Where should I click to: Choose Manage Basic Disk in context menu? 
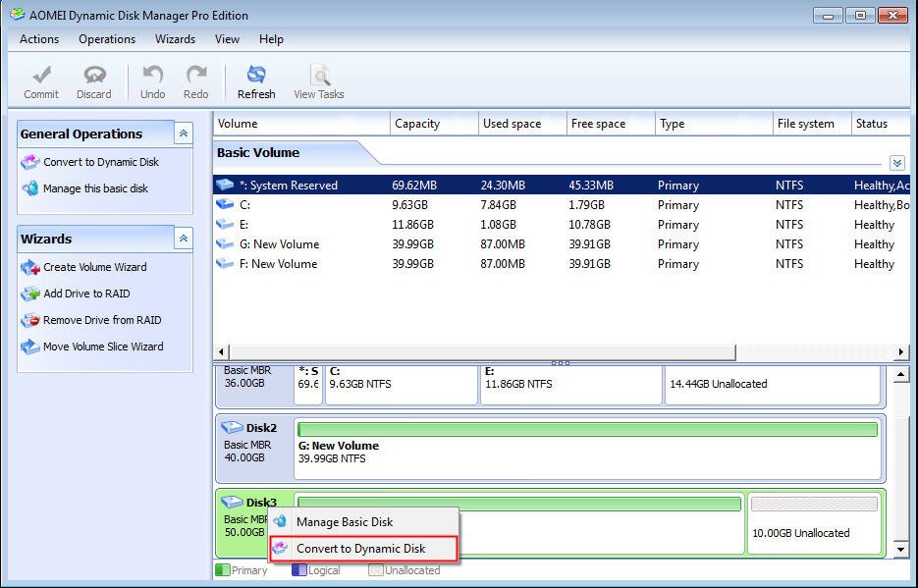click(344, 522)
